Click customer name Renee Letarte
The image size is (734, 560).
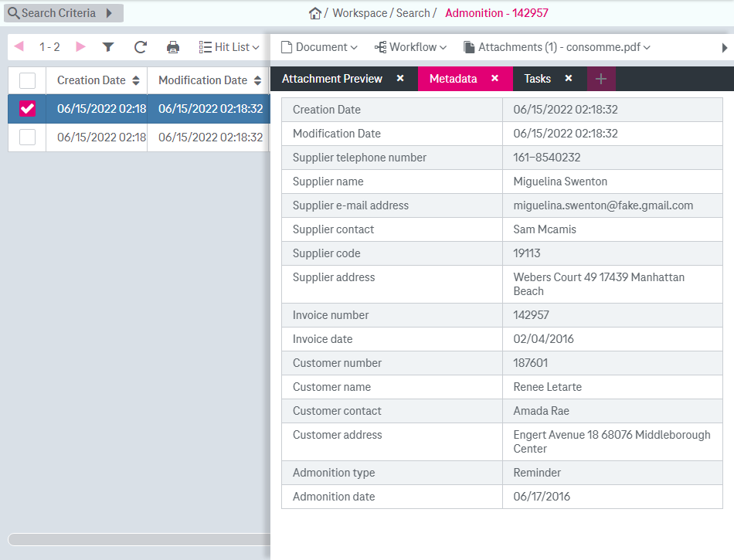coord(547,387)
